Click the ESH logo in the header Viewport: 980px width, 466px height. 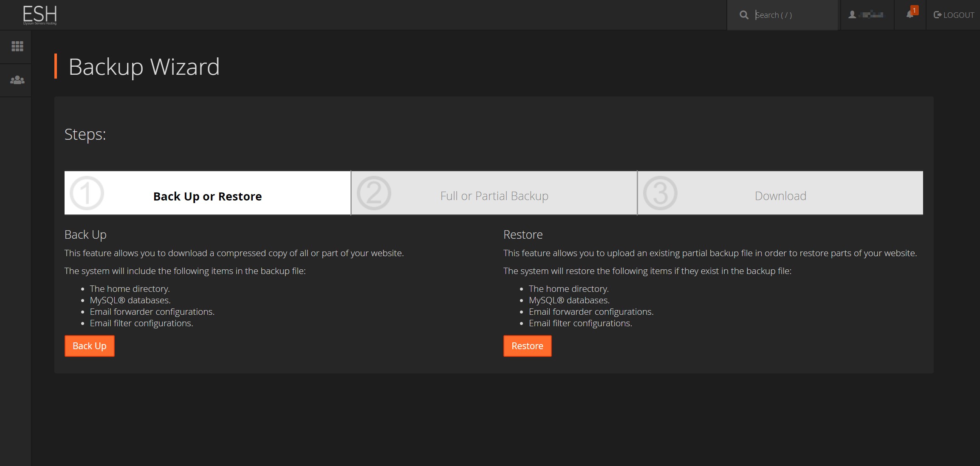[40, 15]
